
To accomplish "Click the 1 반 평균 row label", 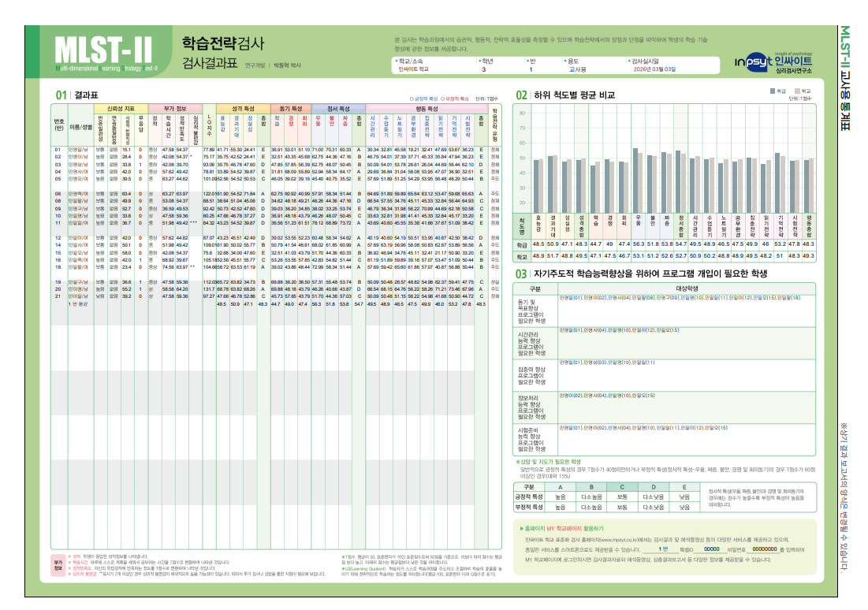I will (78, 304).
